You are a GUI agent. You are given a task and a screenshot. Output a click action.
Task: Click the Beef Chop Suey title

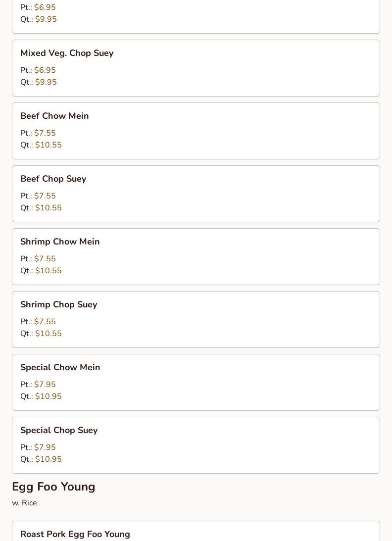point(53,179)
